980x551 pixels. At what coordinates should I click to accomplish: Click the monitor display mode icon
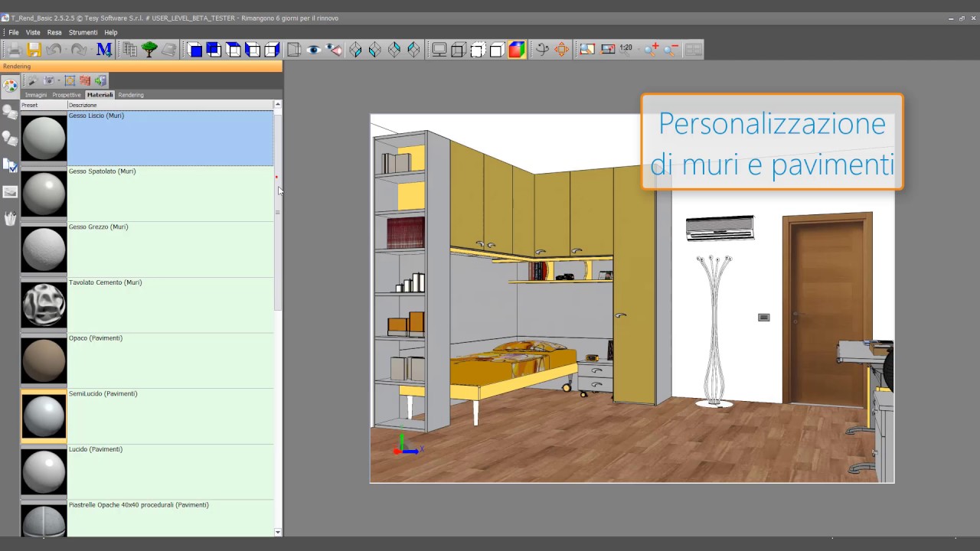(439, 50)
